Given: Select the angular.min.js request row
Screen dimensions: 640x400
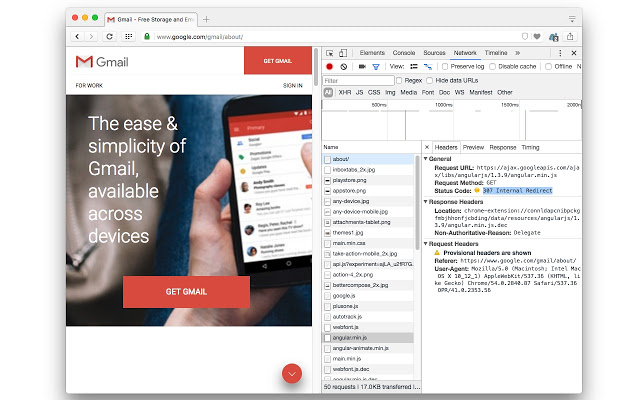Looking at the screenshot, I should [368, 338].
